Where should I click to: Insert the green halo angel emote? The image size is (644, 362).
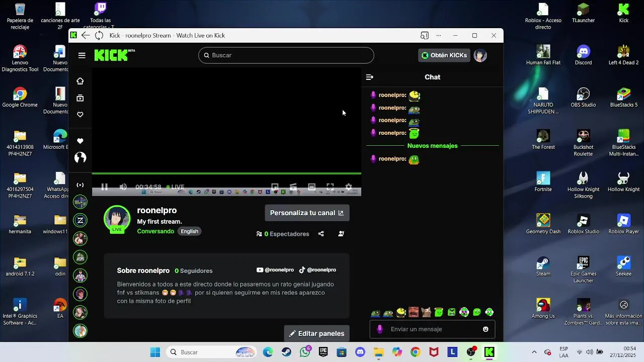(x=439, y=312)
